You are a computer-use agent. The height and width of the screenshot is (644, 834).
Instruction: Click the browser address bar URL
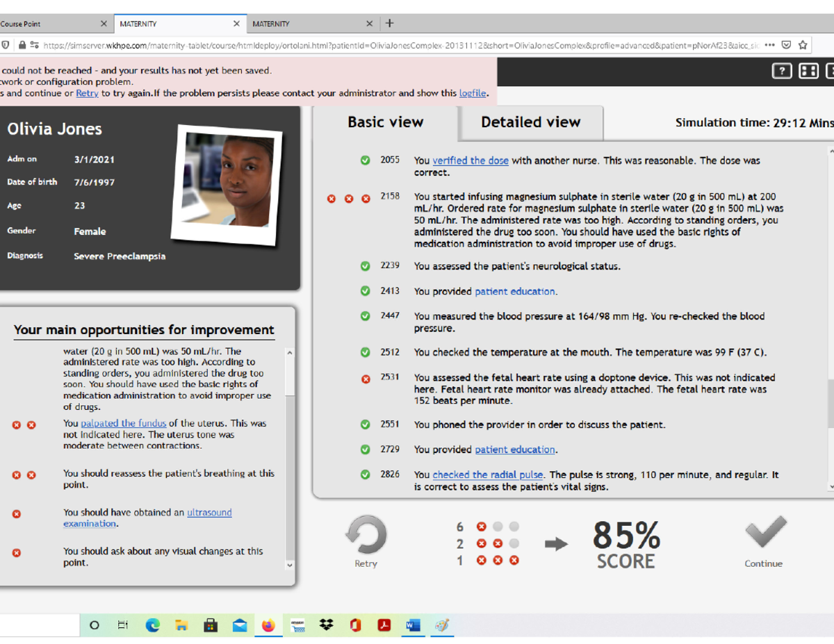pyautogui.click(x=400, y=45)
